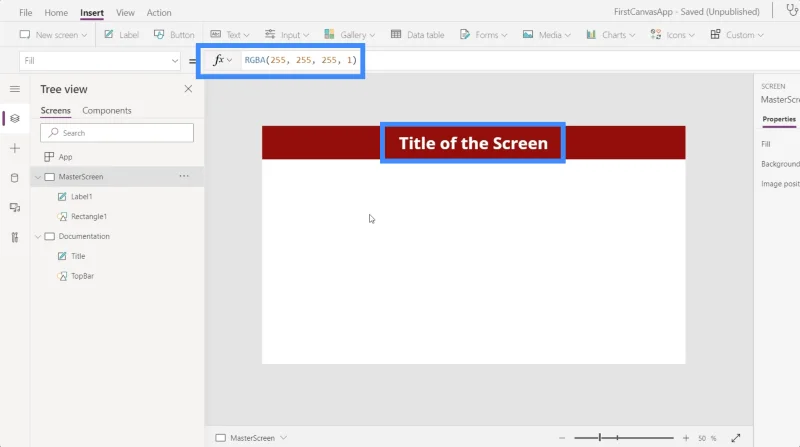Open the Text controls dropdown
Image resolution: width=800 pixels, height=447 pixels.
point(230,35)
